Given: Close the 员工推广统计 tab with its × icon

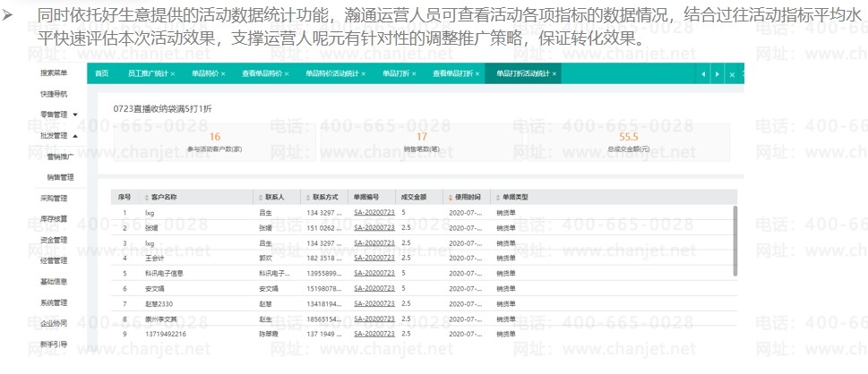Looking at the screenshot, I should 173,74.
